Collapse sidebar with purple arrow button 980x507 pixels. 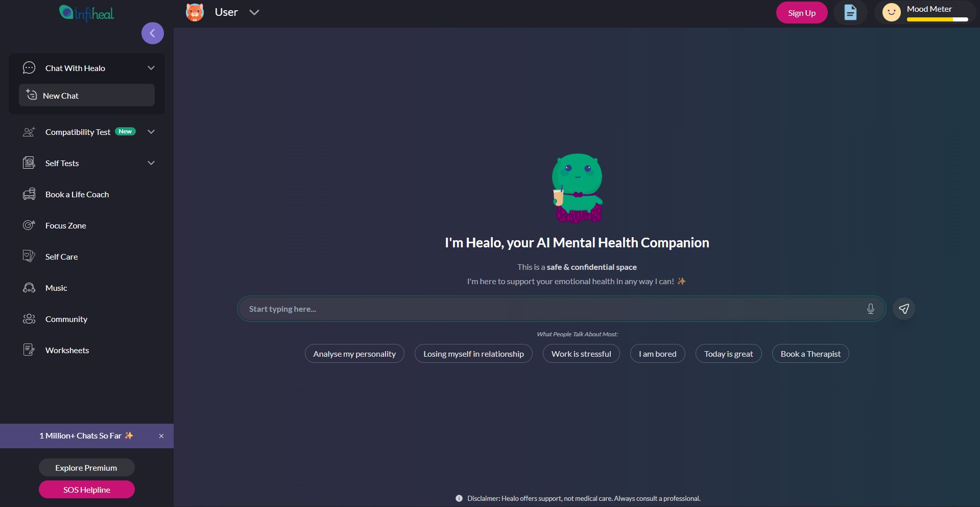tap(152, 33)
